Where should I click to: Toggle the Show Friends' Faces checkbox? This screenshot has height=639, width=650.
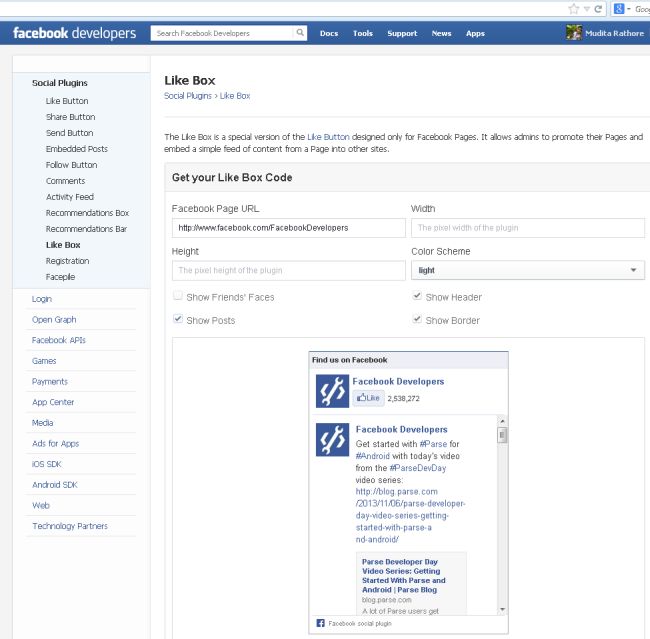click(x=178, y=296)
